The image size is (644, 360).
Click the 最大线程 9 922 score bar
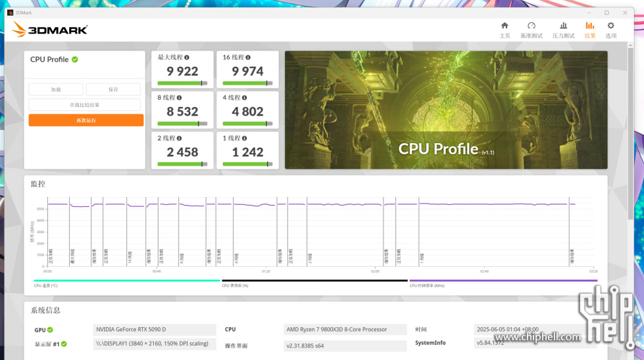tap(182, 83)
